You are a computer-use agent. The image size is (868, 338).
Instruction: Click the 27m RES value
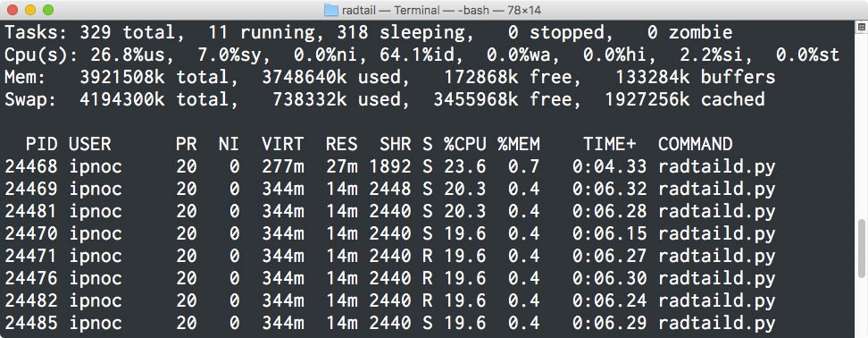[x=341, y=166]
